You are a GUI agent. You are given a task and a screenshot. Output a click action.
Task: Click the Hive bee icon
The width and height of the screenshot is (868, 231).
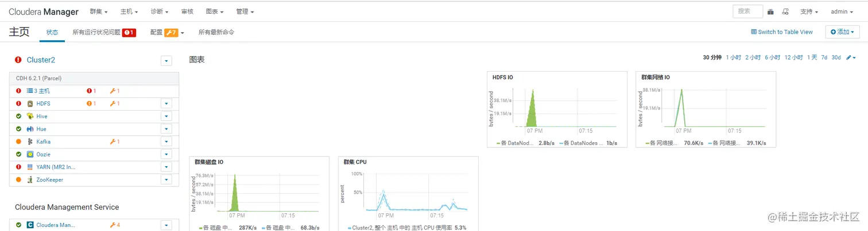(30, 116)
